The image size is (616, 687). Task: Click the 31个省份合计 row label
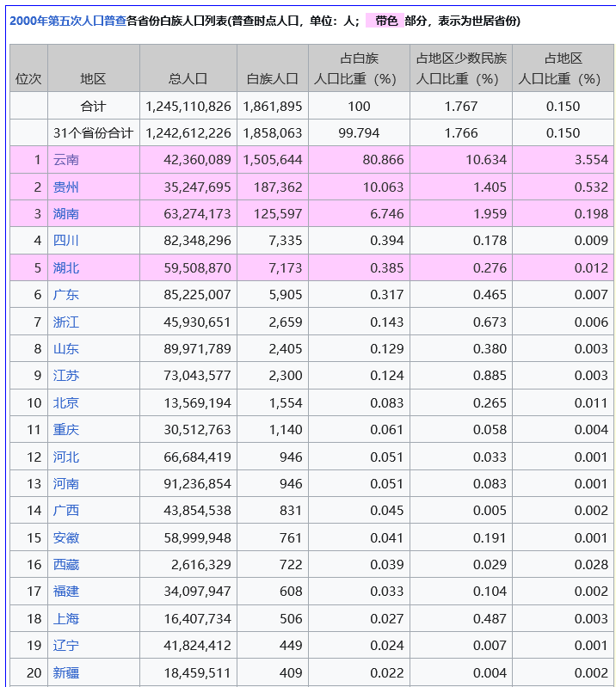(94, 132)
